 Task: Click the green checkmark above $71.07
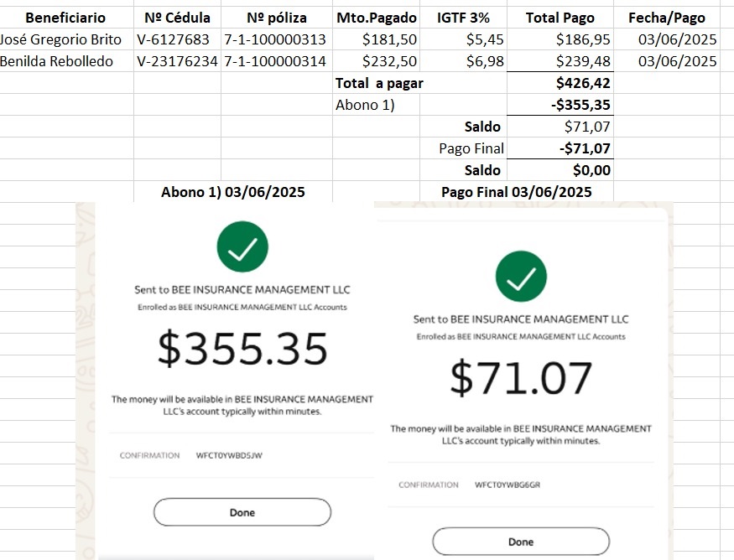click(x=521, y=276)
